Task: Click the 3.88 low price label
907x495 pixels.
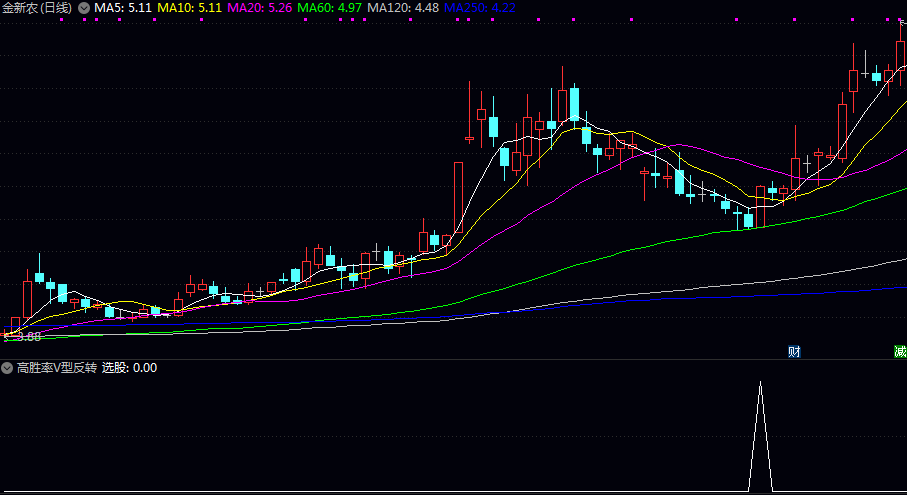Action: click(27, 337)
